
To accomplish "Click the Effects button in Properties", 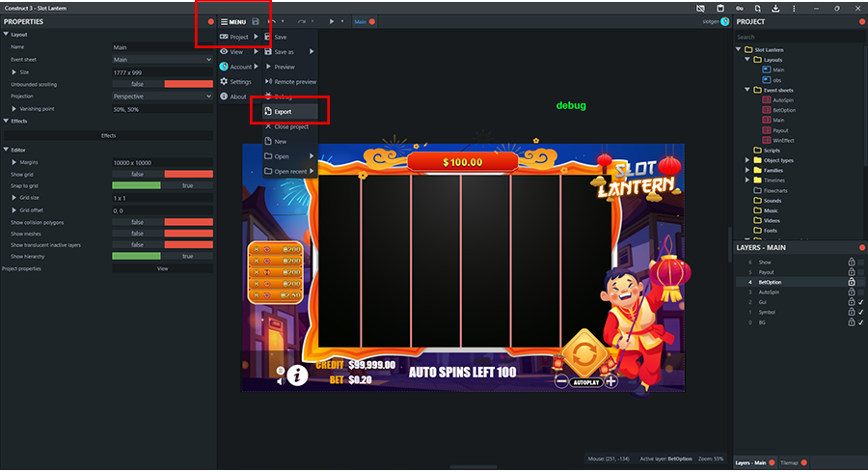I will point(108,135).
